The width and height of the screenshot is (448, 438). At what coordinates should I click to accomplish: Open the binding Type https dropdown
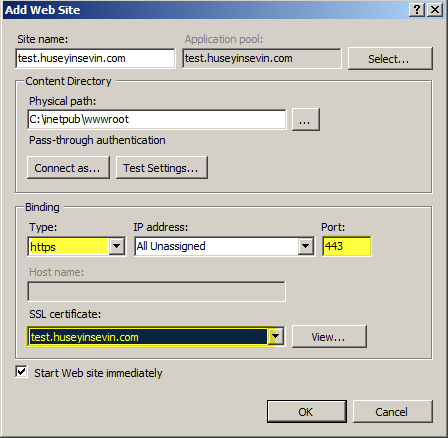(x=117, y=246)
